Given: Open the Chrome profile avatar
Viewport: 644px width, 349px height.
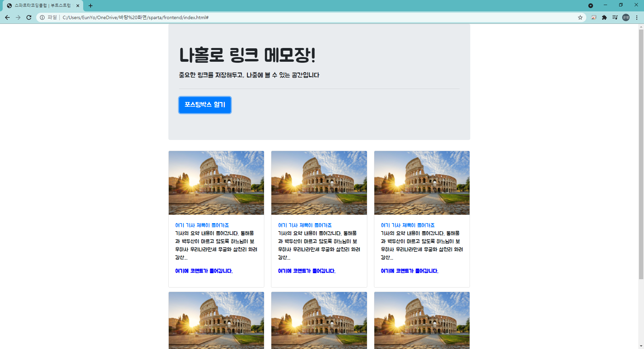Looking at the screenshot, I should click(626, 17).
